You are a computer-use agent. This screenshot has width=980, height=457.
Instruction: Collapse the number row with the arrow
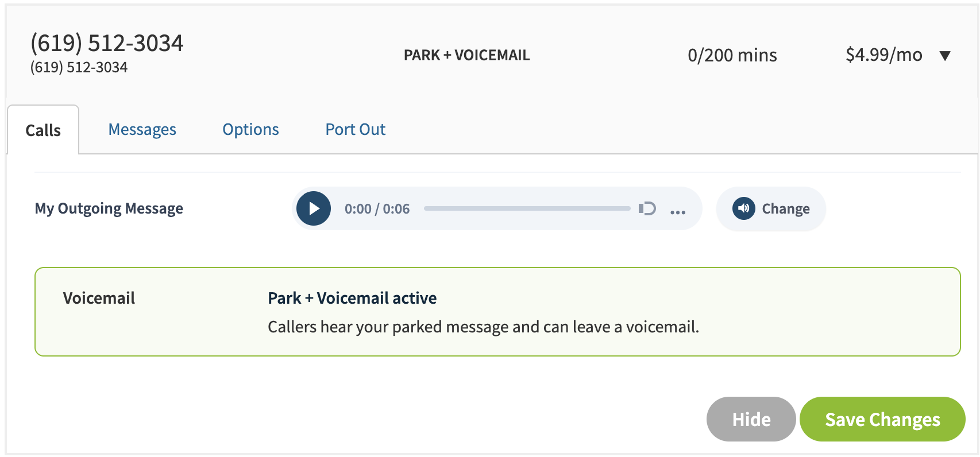945,56
